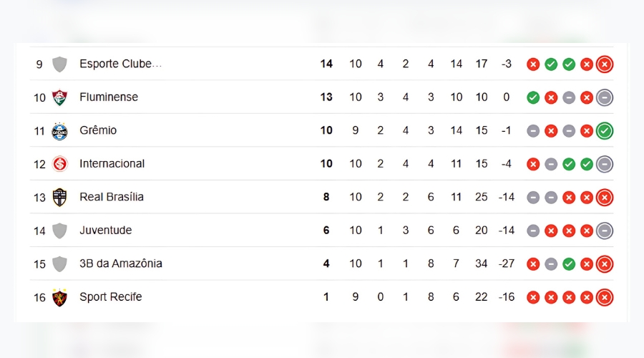Select the Sport Recife team name
The width and height of the screenshot is (644, 358).
[110, 297]
